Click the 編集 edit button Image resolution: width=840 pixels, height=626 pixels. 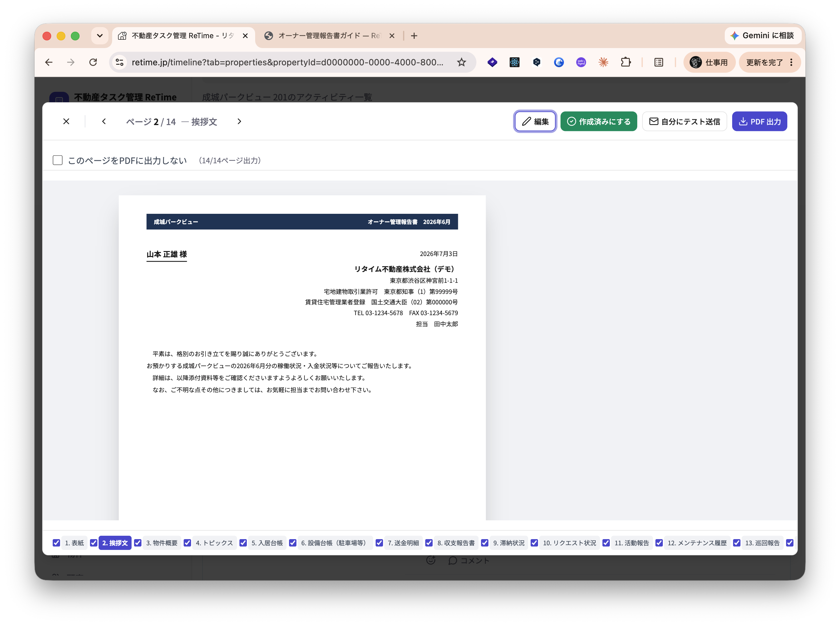click(x=535, y=121)
